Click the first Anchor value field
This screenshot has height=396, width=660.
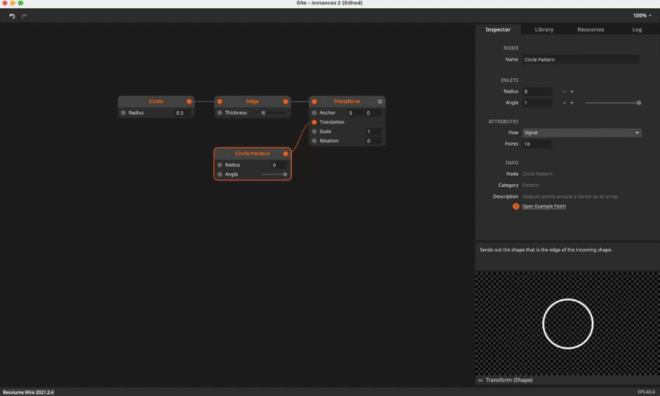point(355,113)
